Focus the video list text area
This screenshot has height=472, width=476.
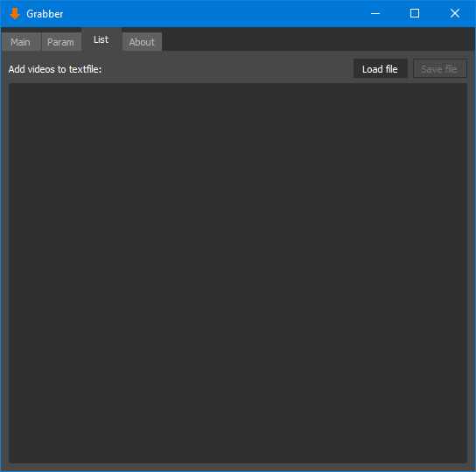[x=238, y=272]
